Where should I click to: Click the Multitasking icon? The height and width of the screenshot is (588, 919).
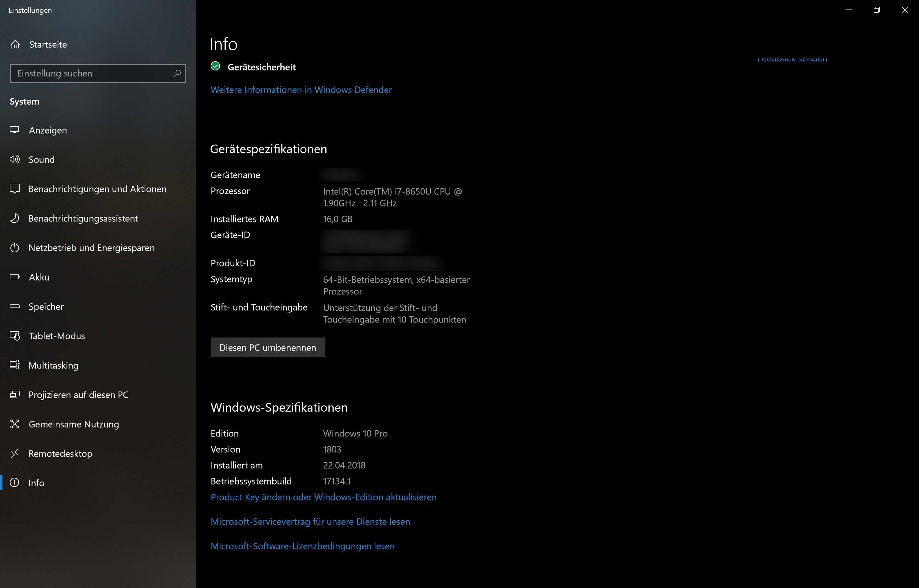click(x=14, y=365)
